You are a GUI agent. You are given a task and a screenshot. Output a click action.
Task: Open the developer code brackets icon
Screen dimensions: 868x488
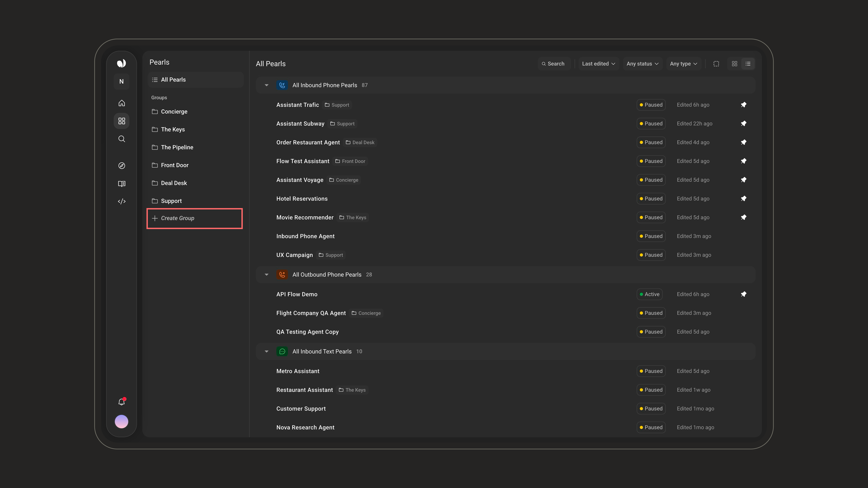tap(122, 201)
